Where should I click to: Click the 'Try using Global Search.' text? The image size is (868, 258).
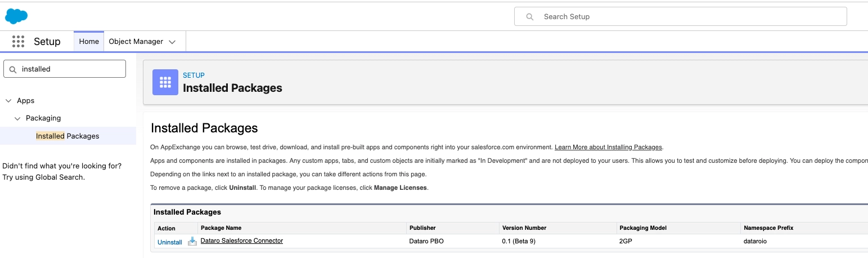point(44,177)
